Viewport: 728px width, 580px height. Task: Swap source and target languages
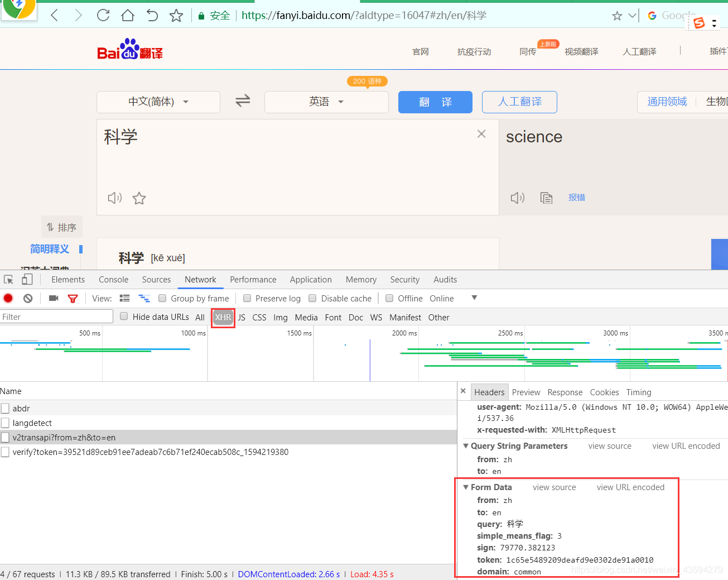point(243,101)
